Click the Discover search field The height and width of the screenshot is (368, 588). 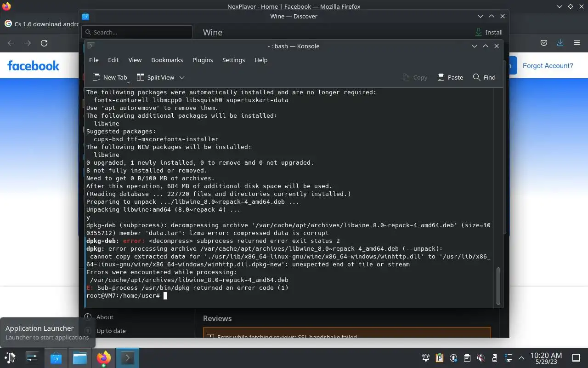click(x=137, y=32)
